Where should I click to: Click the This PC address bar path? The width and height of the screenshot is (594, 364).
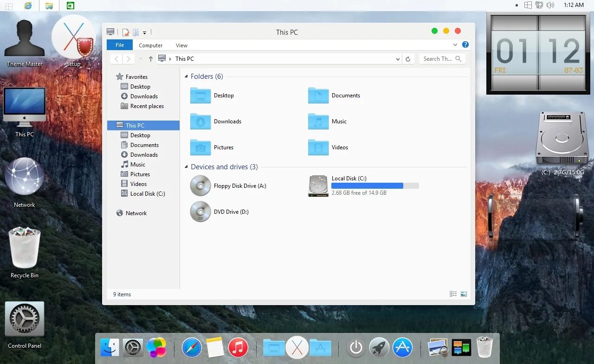(185, 59)
